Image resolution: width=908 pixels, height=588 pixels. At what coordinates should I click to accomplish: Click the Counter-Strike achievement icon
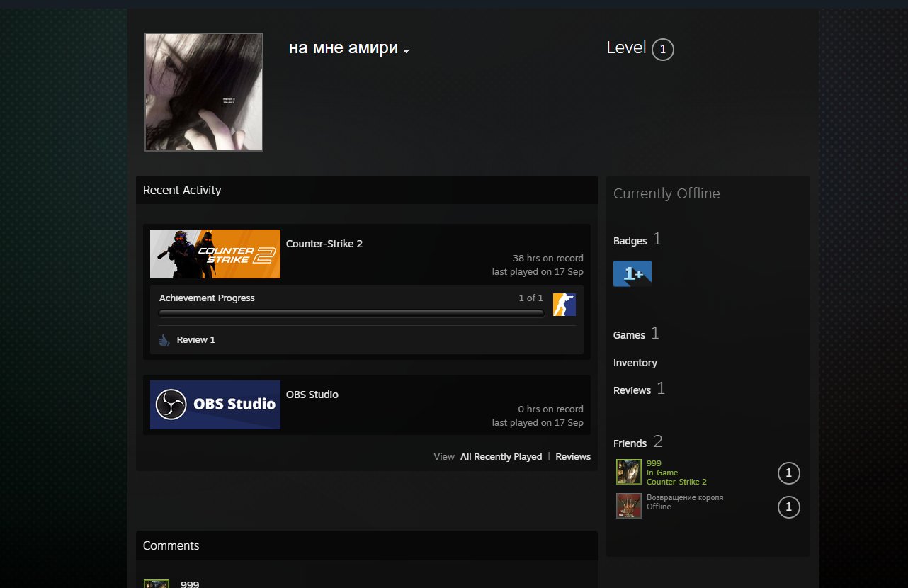(564, 305)
